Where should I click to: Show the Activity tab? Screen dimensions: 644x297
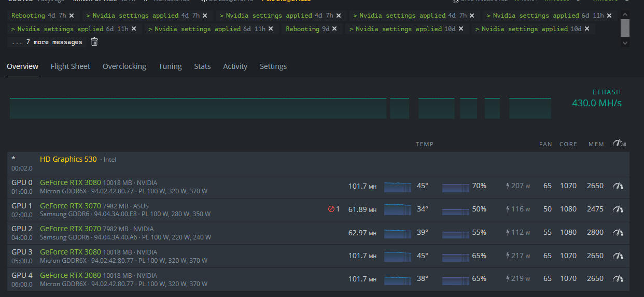point(235,66)
